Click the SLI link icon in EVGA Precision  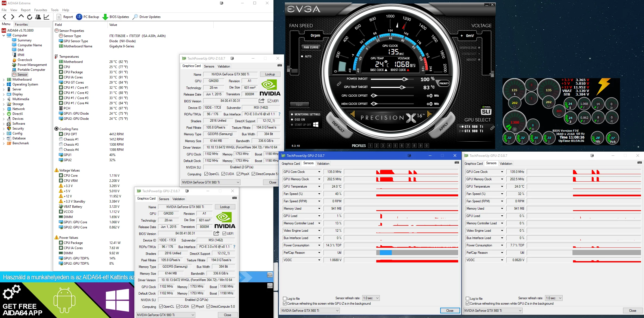(x=492, y=128)
